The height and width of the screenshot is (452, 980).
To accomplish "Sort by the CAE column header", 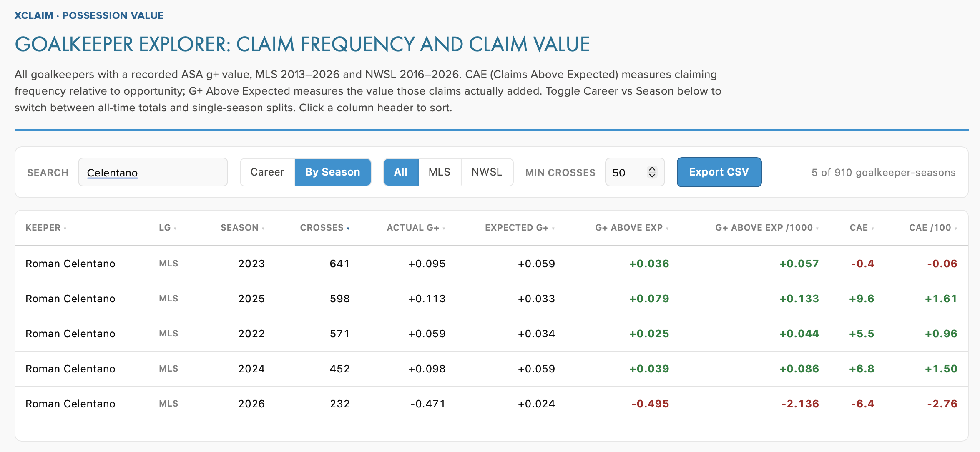I will pyautogui.click(x=862, y=228).
